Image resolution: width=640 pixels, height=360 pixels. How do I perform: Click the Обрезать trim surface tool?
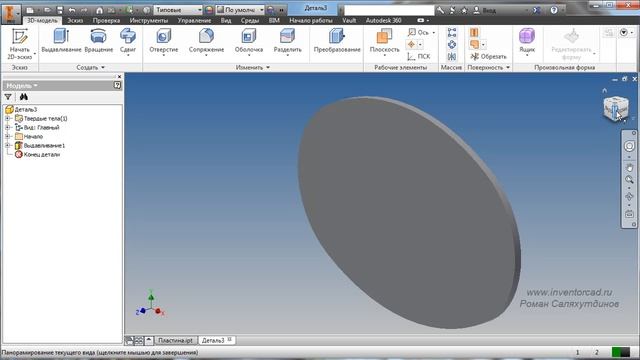[488, 56]
